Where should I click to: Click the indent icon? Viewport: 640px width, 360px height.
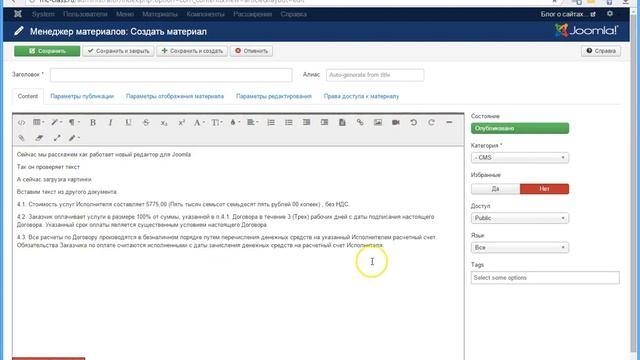pos(324,122)
